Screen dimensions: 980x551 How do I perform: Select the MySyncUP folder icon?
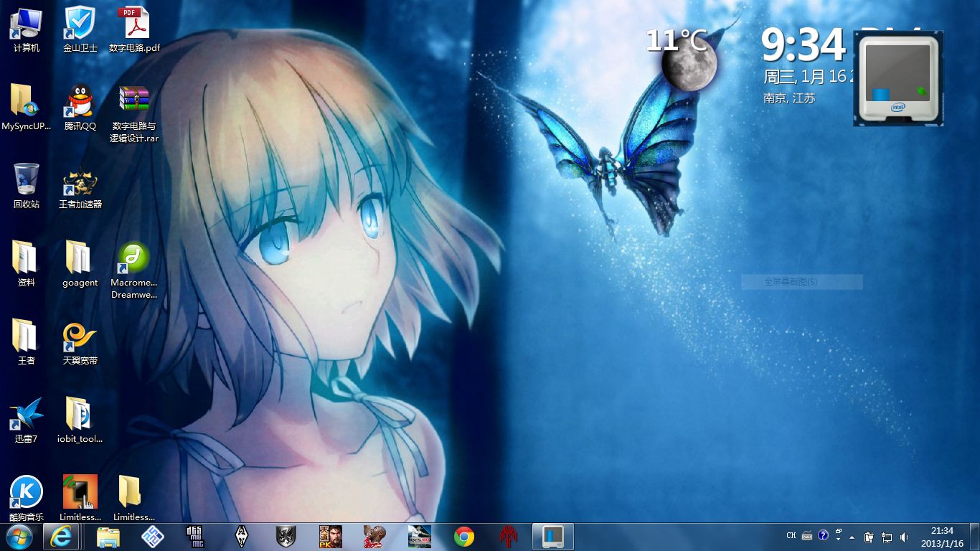pyautogui.click(x=27, y=108)
